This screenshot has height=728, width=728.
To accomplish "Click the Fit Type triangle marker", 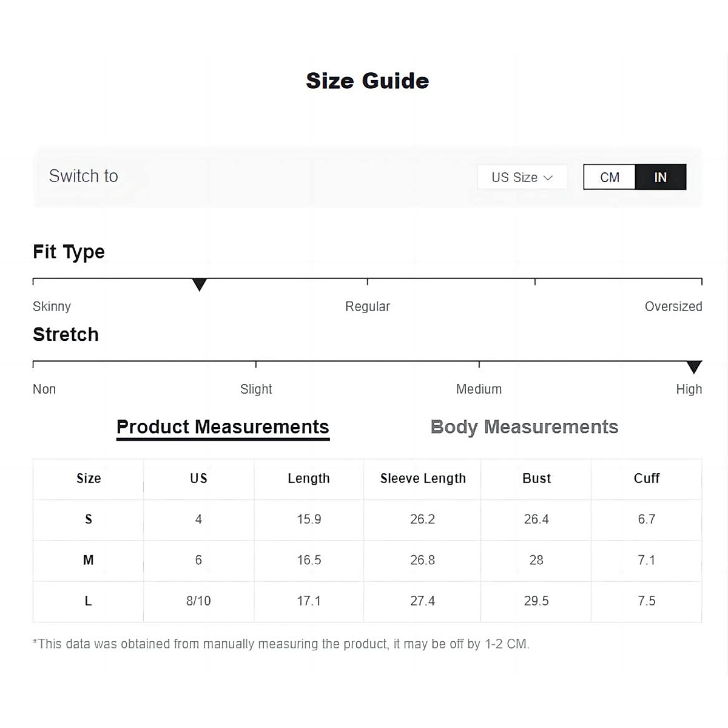I will (199, 285).
